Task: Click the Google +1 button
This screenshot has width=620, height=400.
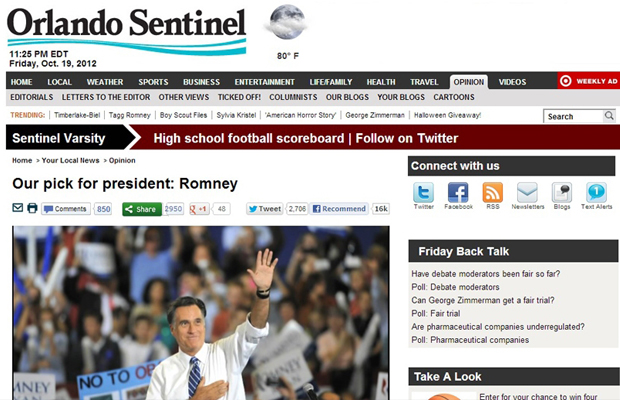Action: pyautogui.click(x=199, y=209)
